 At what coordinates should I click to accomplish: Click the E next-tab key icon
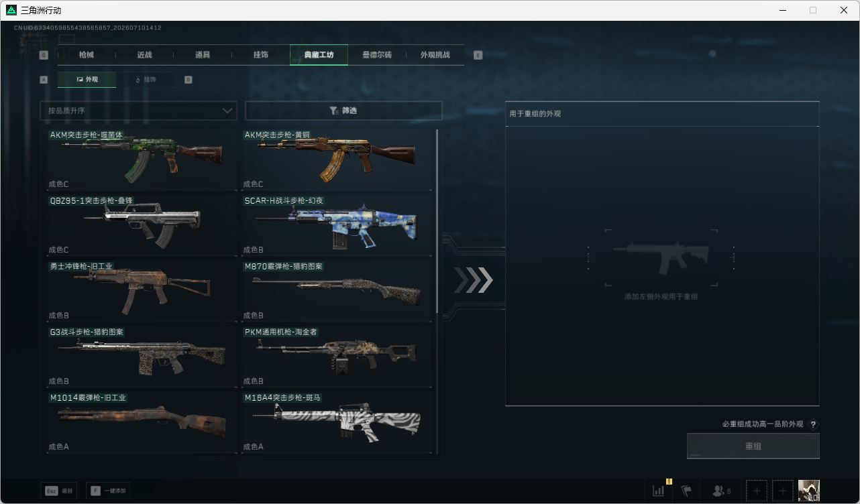point(478,56)
